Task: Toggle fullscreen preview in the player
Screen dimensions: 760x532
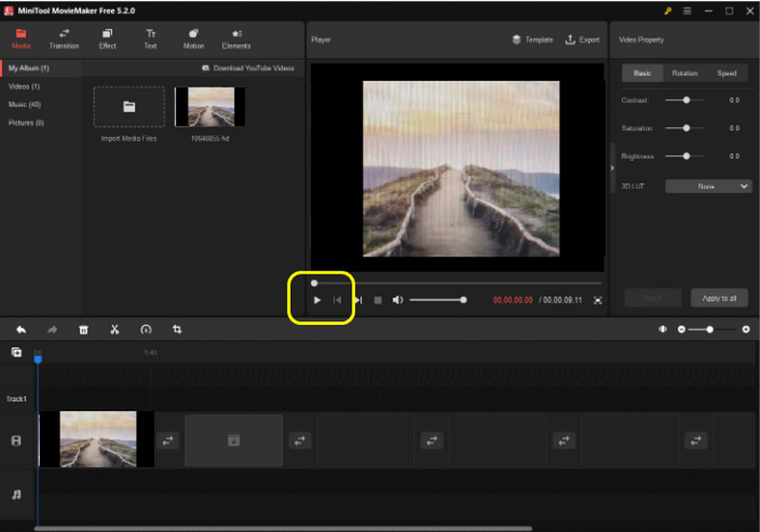Action: (598, 300)
